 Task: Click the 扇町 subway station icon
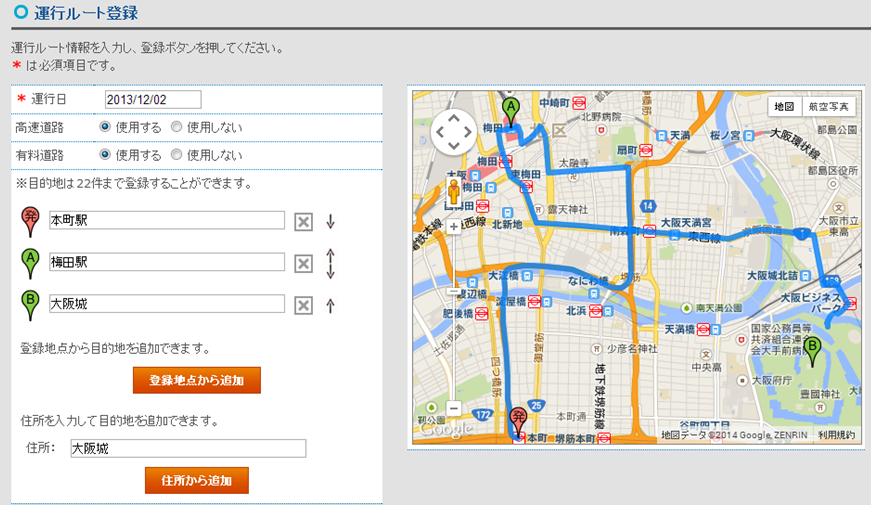point(645,150)
